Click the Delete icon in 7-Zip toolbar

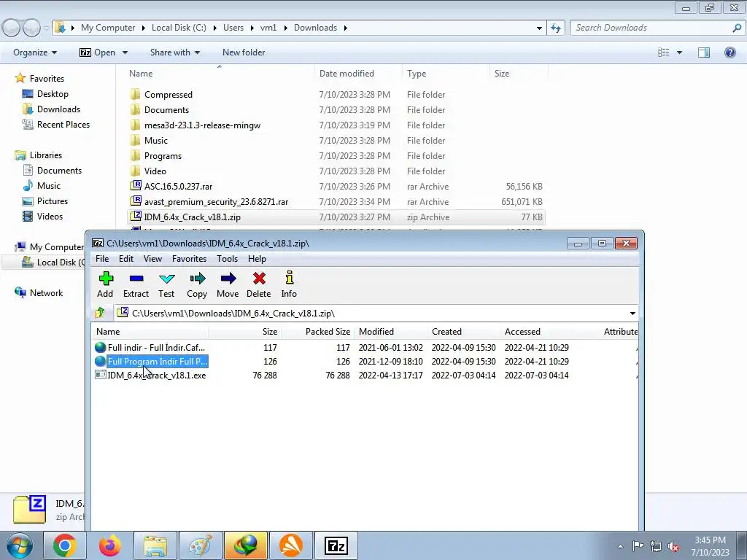(x=259, y=279)
